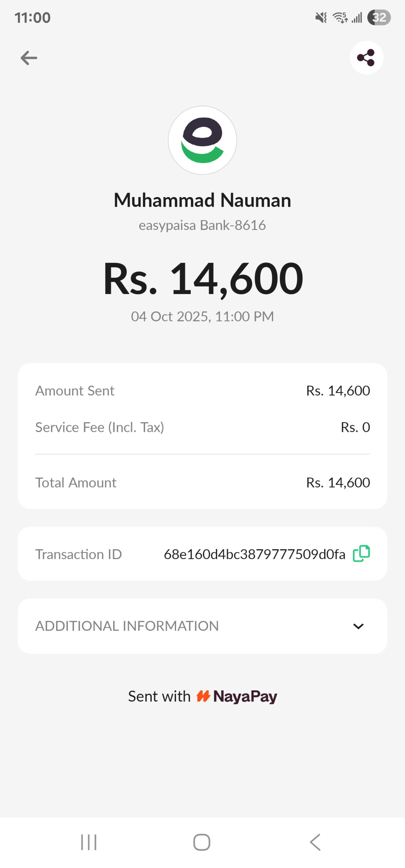Select the recipient name Muhammad Nauman
This screenshot has height=868, width=405.
coord(203,200)
